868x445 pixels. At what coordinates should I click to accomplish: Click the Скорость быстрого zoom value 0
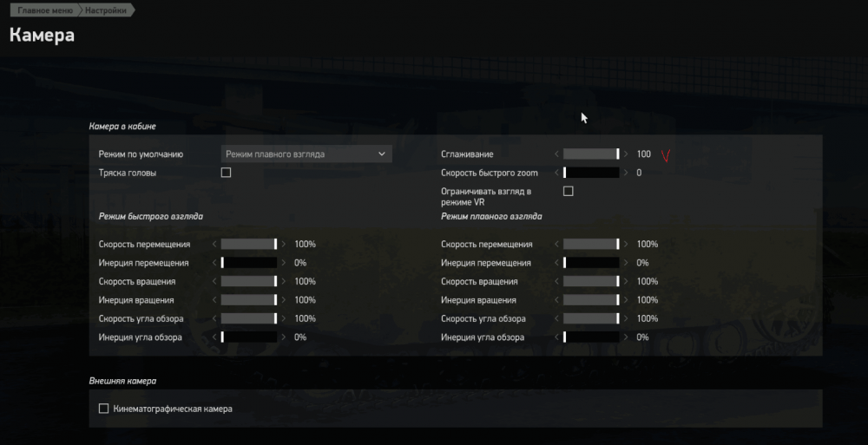[639, 173]
